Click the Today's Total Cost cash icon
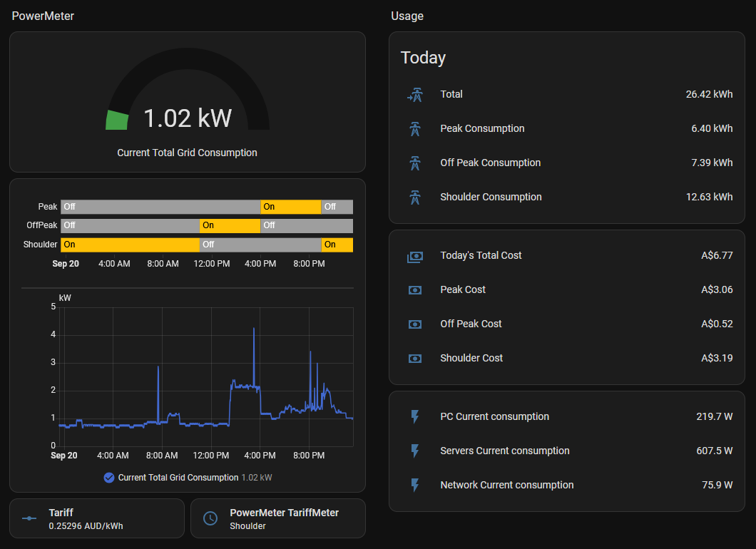The width and height of the screenshot is (756, 549). tap(414, 256)
